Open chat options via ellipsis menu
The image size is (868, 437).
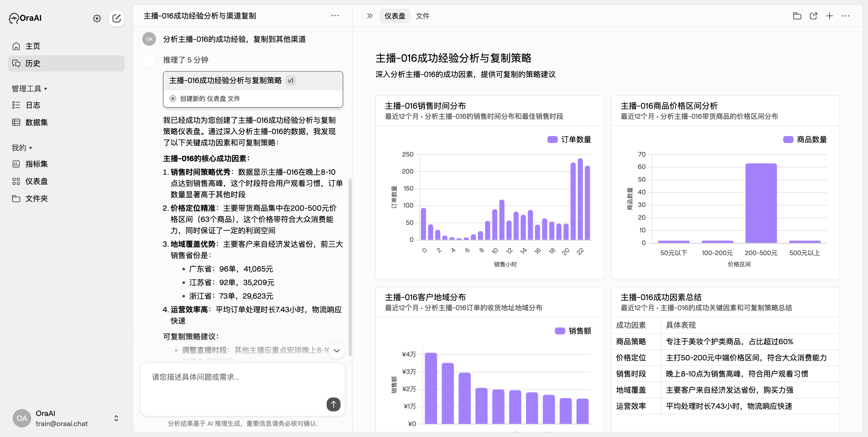[x=335, y=16]
